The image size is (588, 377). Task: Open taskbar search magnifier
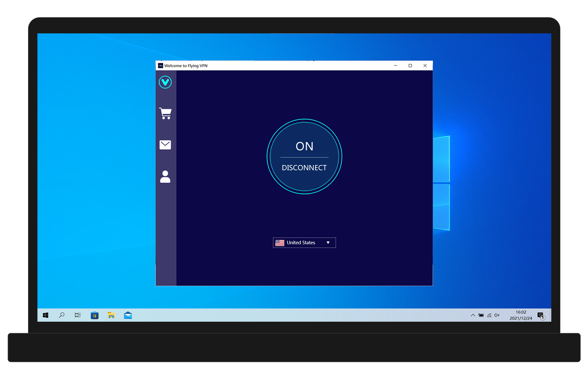pos(61,315)
